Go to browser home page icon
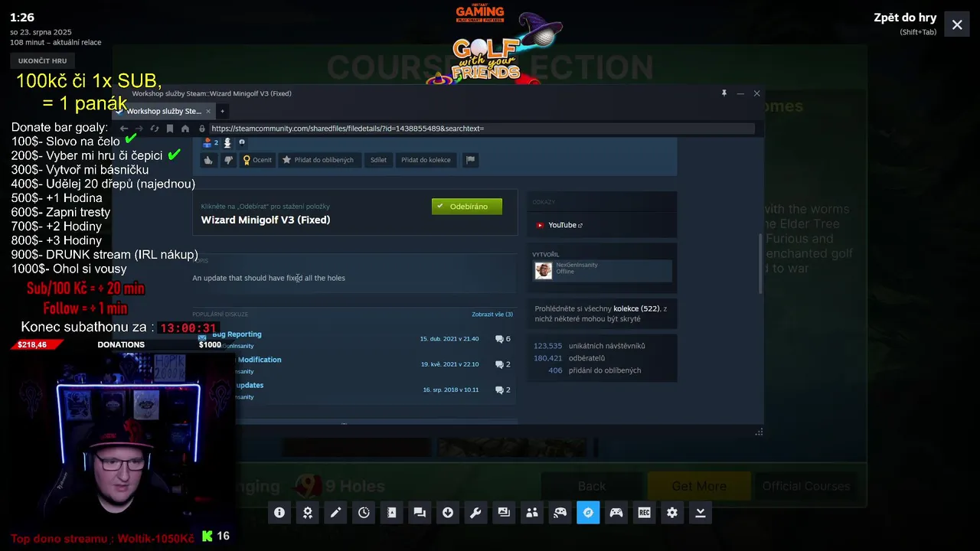Screen dimensions: 980x551 pyautogui.click(x=185, y=129)
